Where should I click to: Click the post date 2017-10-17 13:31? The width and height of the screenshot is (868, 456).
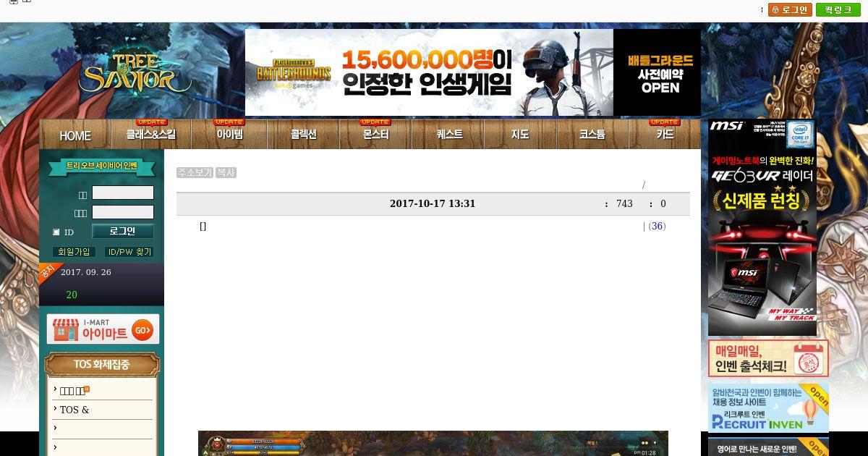pos(433,204)
